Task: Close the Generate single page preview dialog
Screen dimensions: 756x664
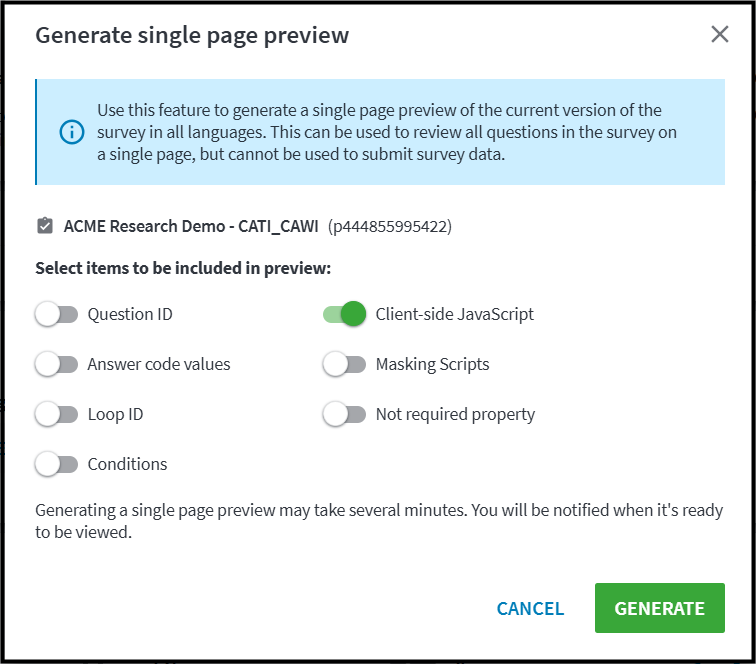Action: coord(719,34)
